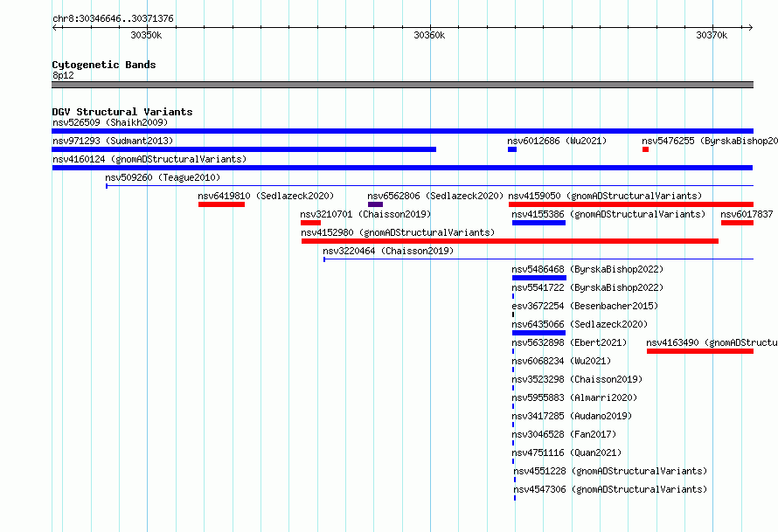This screenshot has height=532, width=778.
Task: Click the DGV Structural Variants track title
Action: pyautogui.click(x=122, y=112)
